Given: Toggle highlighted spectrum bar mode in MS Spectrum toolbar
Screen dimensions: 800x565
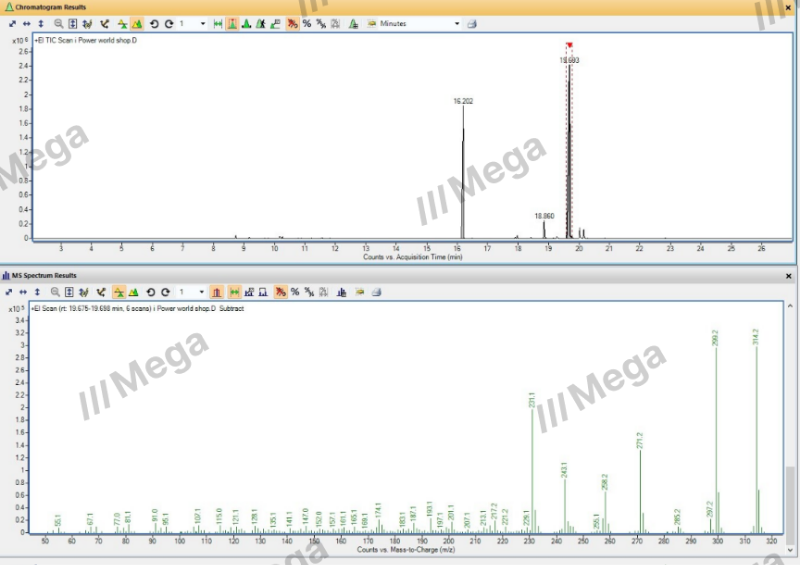Looking at the screenshot, I should [x=217, y=292].
